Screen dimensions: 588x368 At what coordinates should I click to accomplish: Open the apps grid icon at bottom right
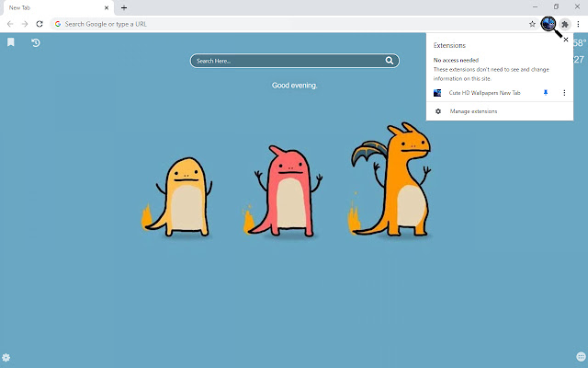[581, 356]
